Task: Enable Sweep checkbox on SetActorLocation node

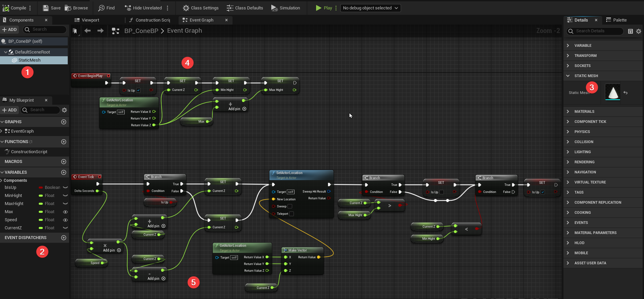Action: 290,206
